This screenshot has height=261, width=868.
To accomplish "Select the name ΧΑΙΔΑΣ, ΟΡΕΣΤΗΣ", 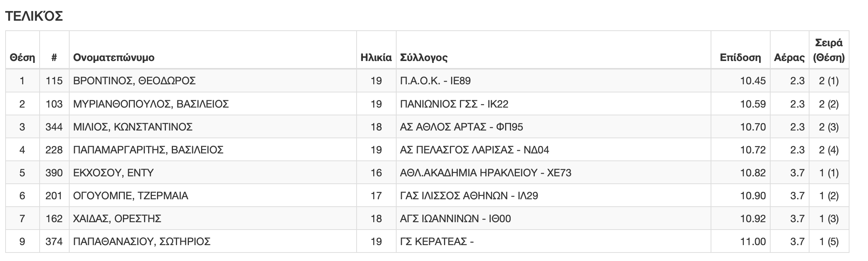I will pyautogui.click(x=117, y=218).
